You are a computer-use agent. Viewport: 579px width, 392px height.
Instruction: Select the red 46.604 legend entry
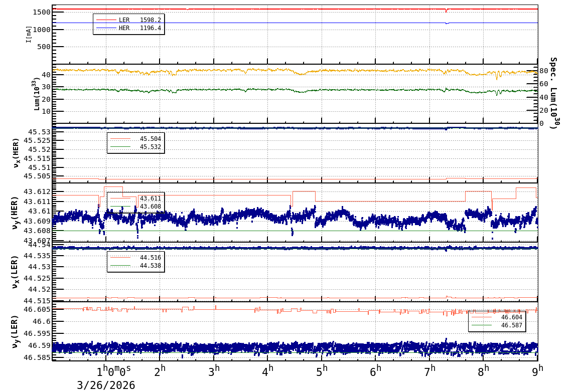click(497, 317)
